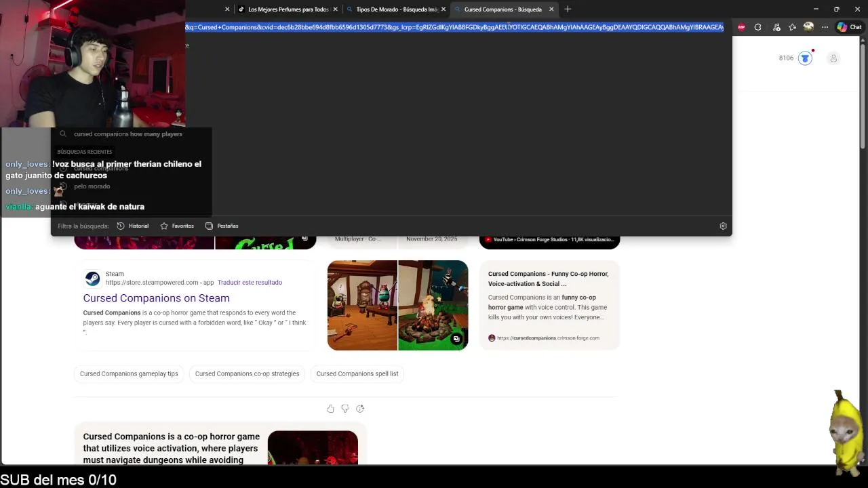Open the three-dot browser settings menu

pyautogui.click(x=825, y=27)
